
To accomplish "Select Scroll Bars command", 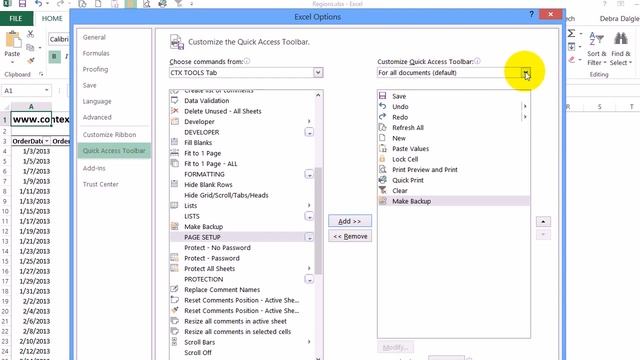I will (242, 342).
